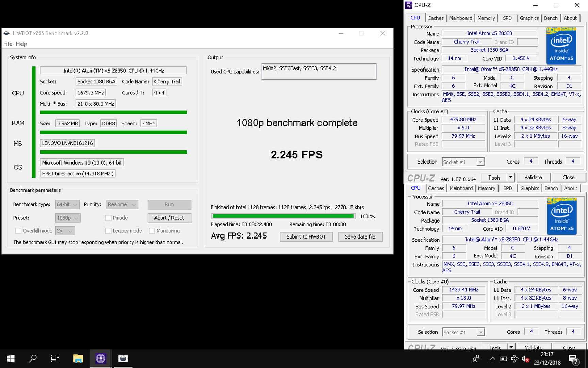Image resolution: width=588 pixels, height=368 pixels.
Task: Open Graphics tab in lower CPU-Z
Action: [x=529, y=188]
